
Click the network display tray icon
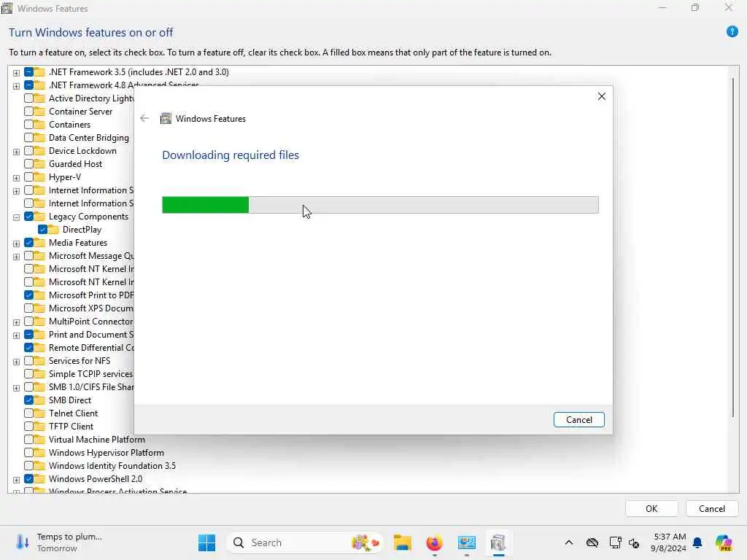point(615,542)
